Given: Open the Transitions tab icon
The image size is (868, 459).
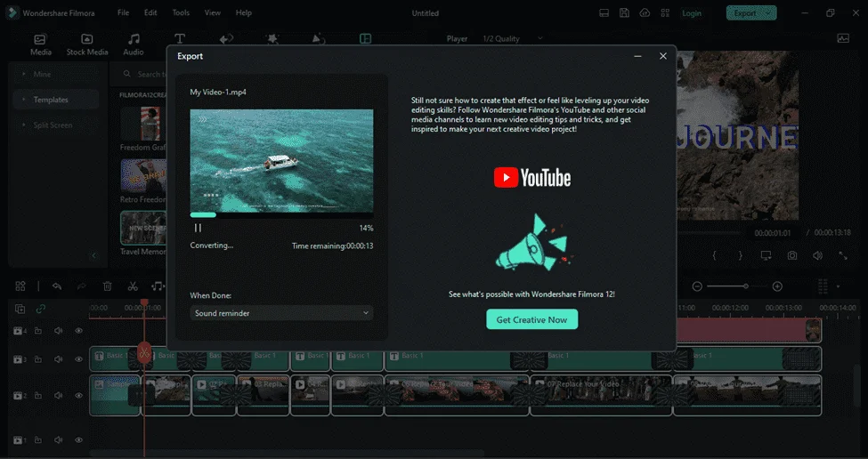Looking at the screenshot, I should tap(226, 39).
